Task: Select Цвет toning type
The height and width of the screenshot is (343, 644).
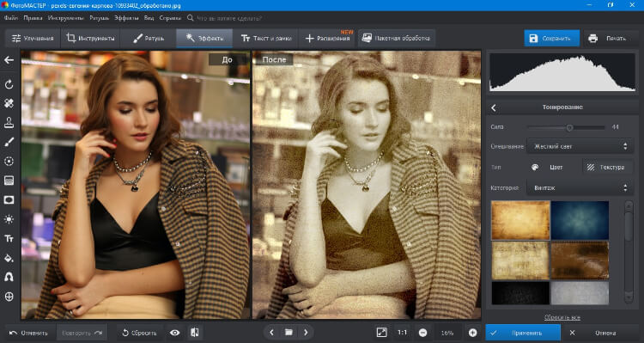Action: click(549, 167)
